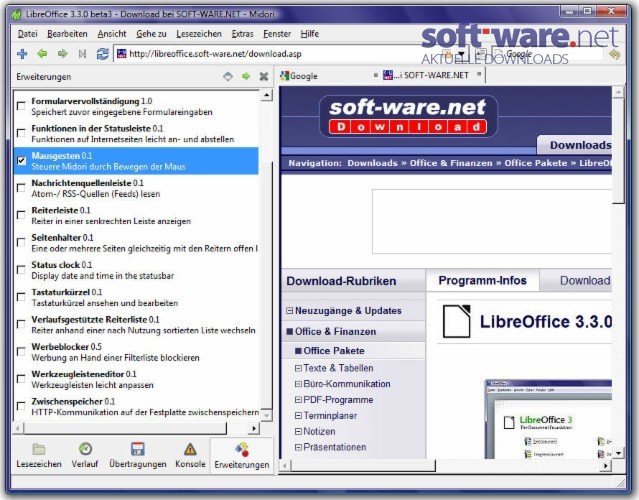Enable Werkzeugleisteneditor extension checkbox
639x500 pixels.
tap(21, 379)
